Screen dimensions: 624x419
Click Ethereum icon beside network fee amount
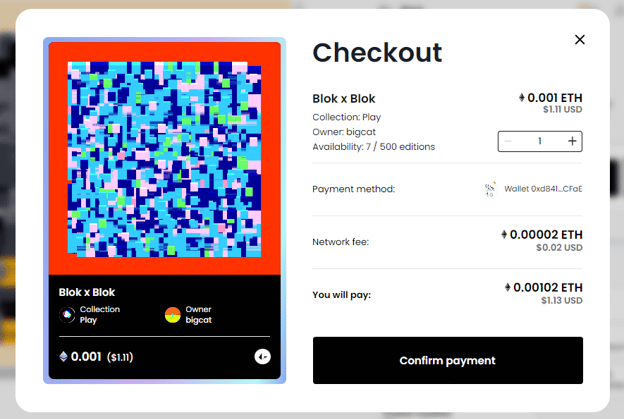(x=504, y=234)
